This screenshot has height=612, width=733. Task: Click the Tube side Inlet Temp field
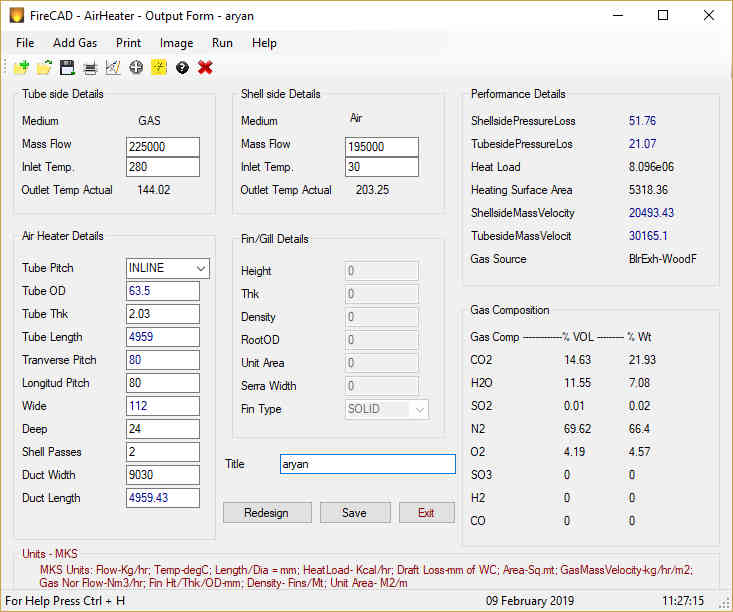163,167
